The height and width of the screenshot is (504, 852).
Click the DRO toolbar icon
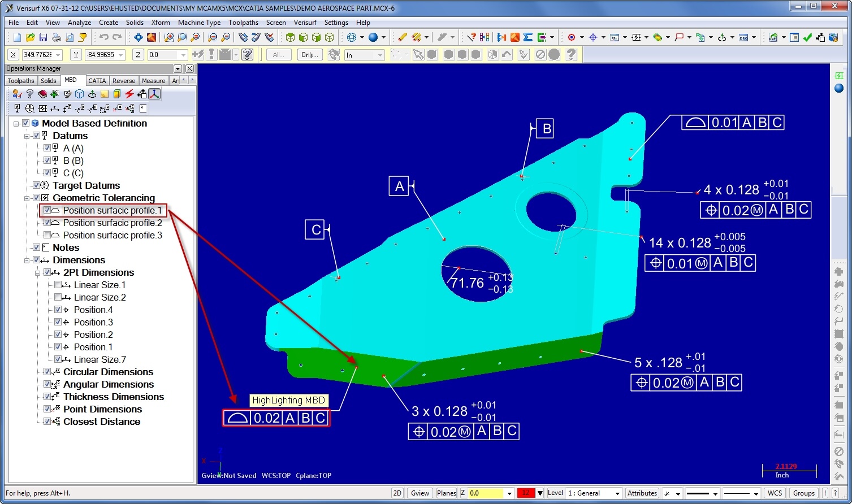pos(743,37)
